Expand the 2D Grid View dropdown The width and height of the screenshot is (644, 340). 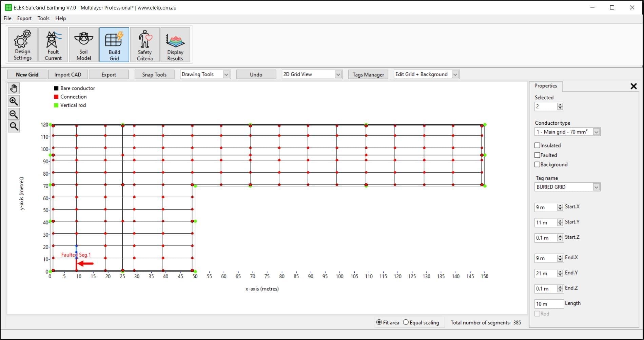coord(338,74)
